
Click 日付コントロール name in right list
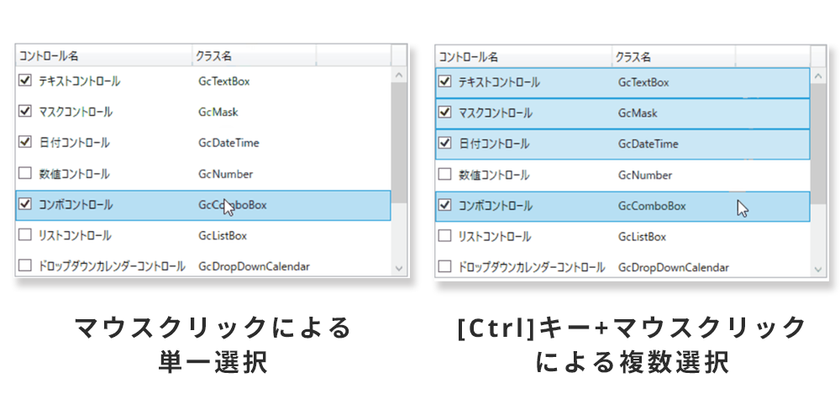tap(494, 144)
